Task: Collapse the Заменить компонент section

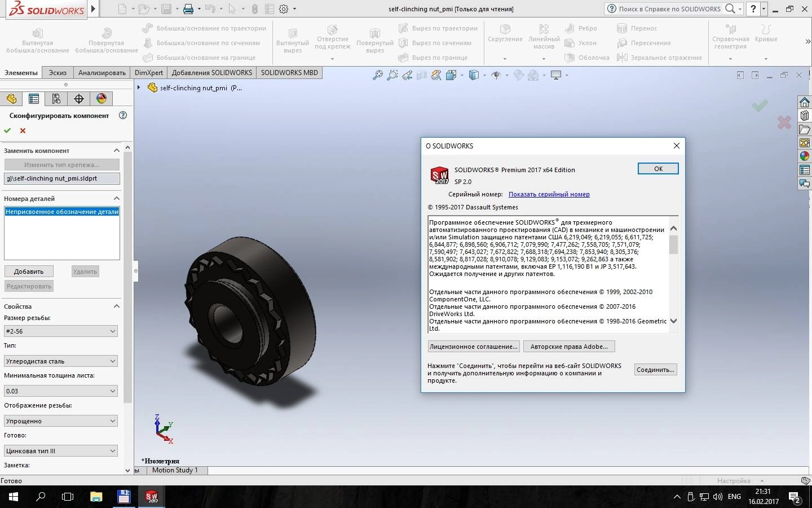Action: (x=117, y=151)
